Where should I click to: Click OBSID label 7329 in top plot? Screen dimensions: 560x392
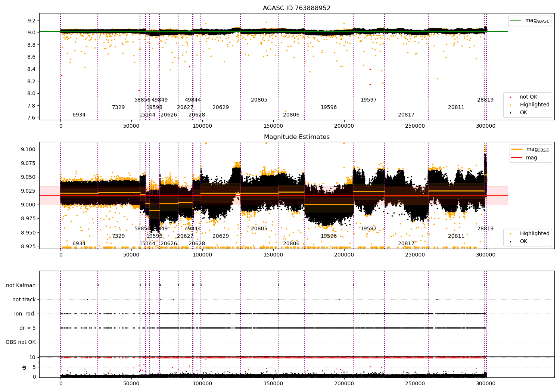point(118,108)
